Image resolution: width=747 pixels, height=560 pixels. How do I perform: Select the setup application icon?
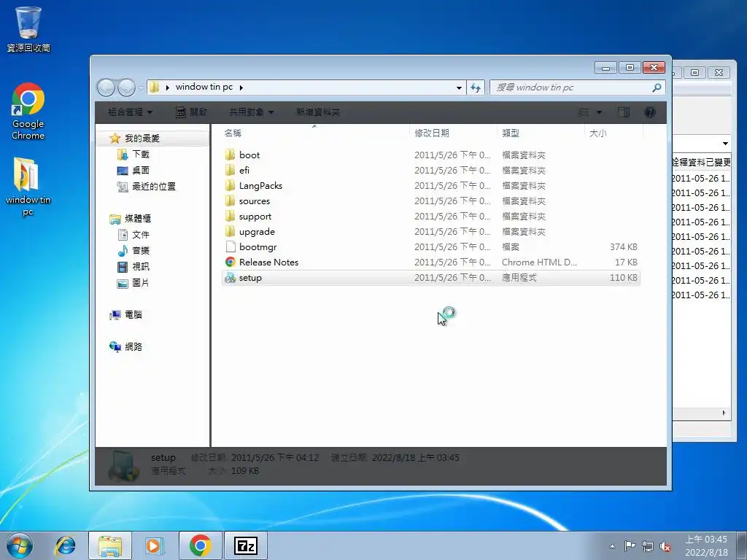pos(231,278)
